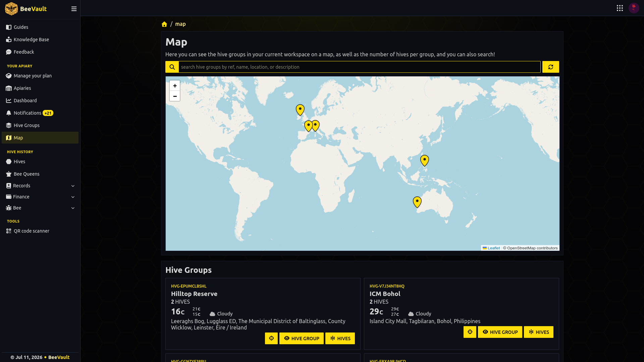Click the Hilltop Reserve title
Viewport: 644px width, 362px height.
click(194, 294)
